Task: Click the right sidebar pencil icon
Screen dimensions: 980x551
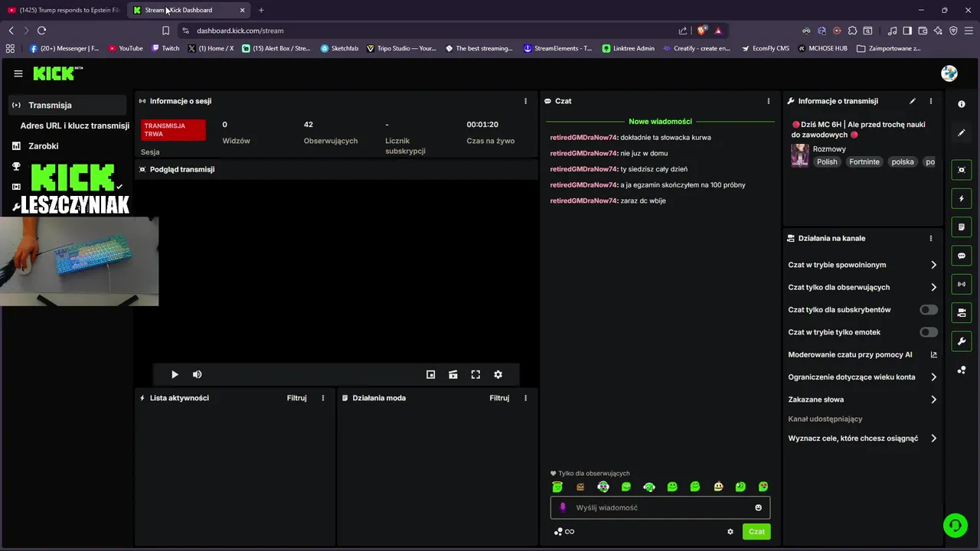Action: coord(962,132)
